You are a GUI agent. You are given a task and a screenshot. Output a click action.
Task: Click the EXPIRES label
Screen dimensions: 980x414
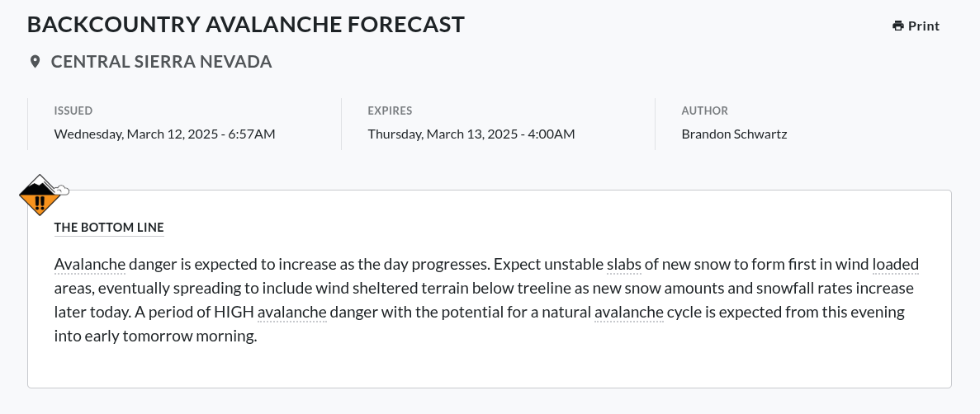point(390,111)
